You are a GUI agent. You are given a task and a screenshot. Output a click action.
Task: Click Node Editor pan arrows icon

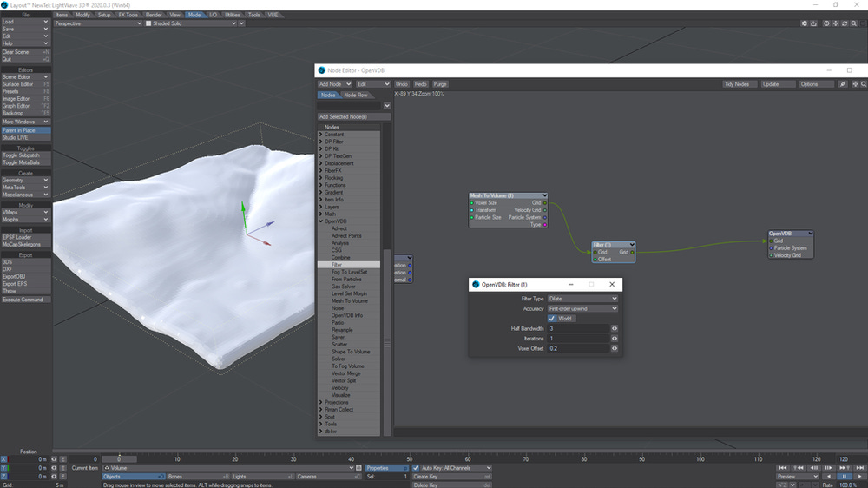[x=855, y=84]
